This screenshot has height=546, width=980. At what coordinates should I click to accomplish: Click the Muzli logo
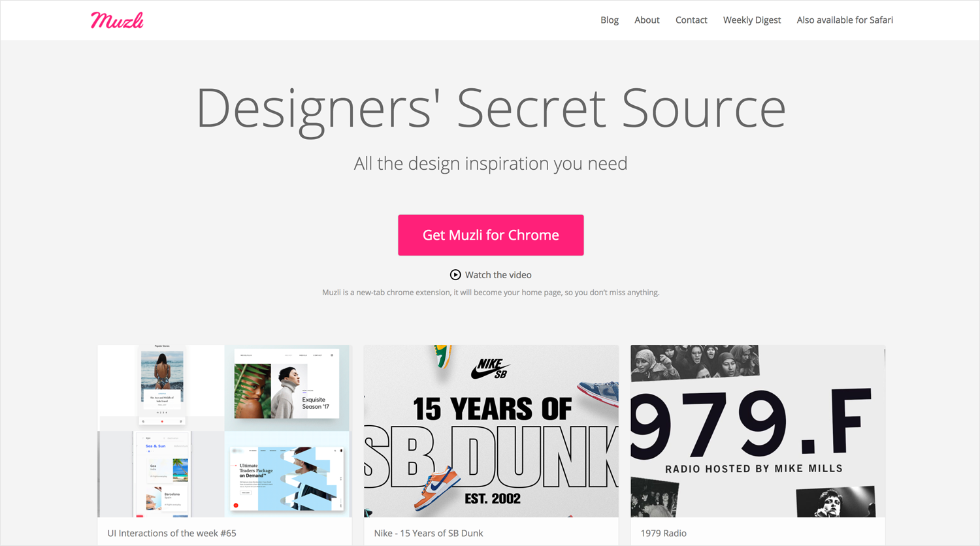pos(117,20)
